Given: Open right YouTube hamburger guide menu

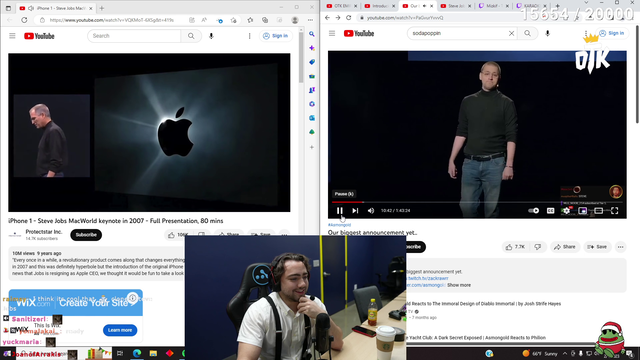Looking at the screenshot, I should [x=332, y=33].
